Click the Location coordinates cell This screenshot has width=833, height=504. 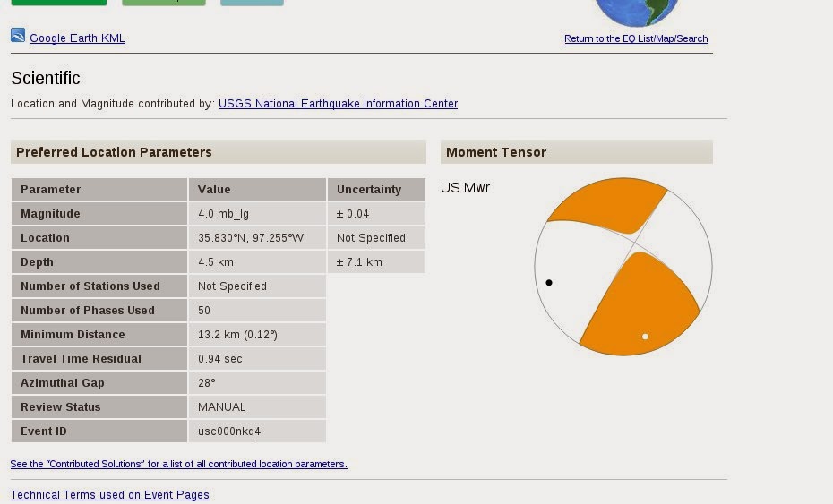click(x=257, y=238)
